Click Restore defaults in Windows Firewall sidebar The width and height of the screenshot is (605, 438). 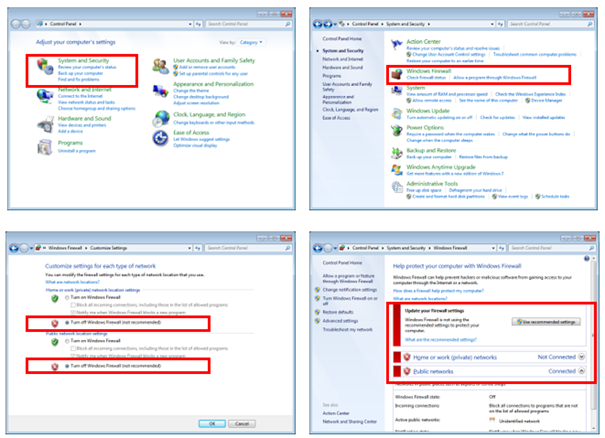338,312
